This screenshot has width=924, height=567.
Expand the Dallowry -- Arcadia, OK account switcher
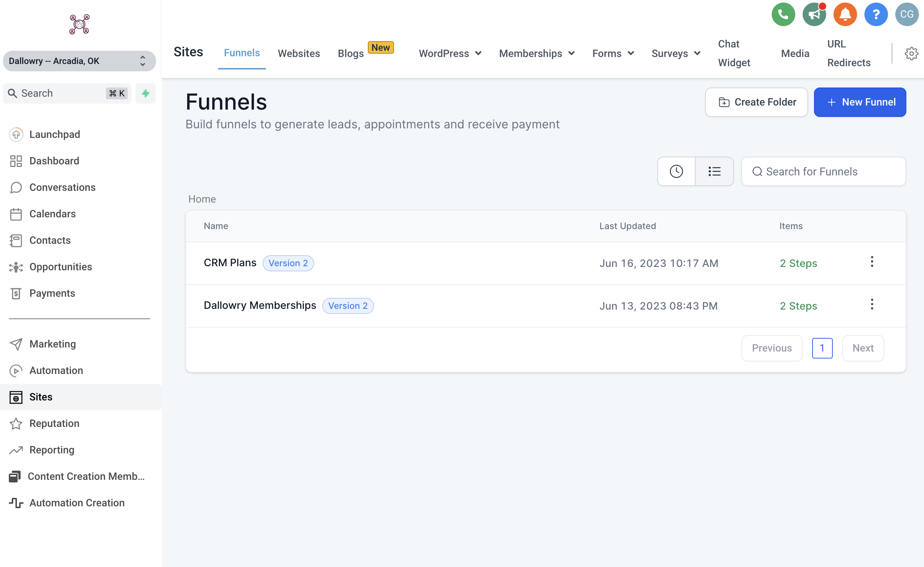79,61
